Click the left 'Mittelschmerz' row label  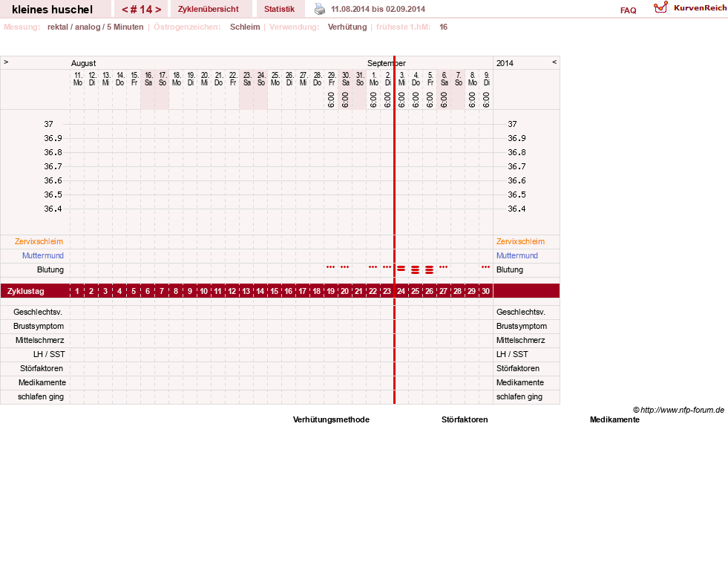click(x=39, y=341)
